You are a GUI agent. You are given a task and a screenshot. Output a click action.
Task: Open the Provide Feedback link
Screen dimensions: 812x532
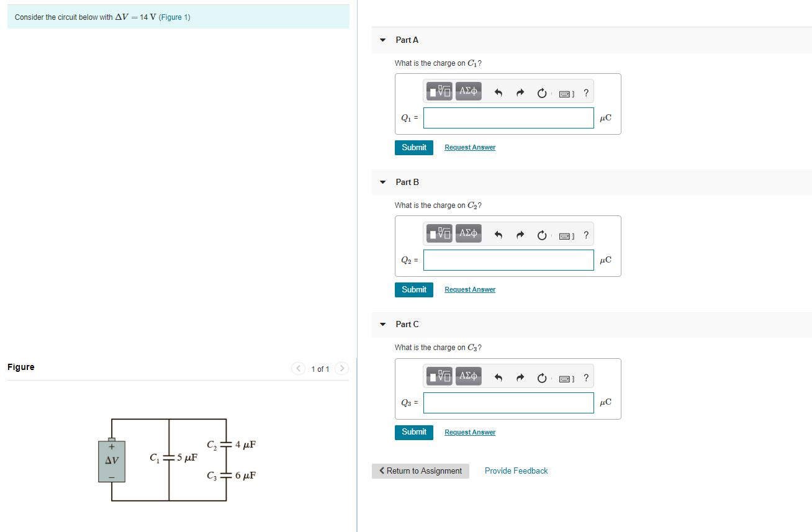[x=517, y=471]
